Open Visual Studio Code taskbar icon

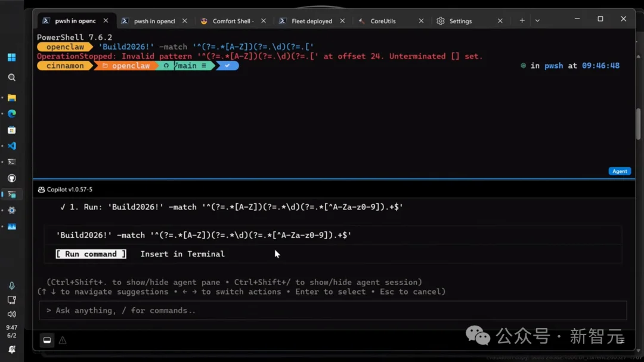(x=11, y=146)
